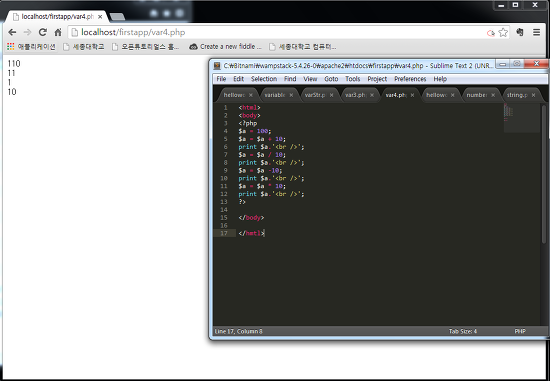Reload the var4.php page
This screenshot has height=381, width=550.
point(43,32)
